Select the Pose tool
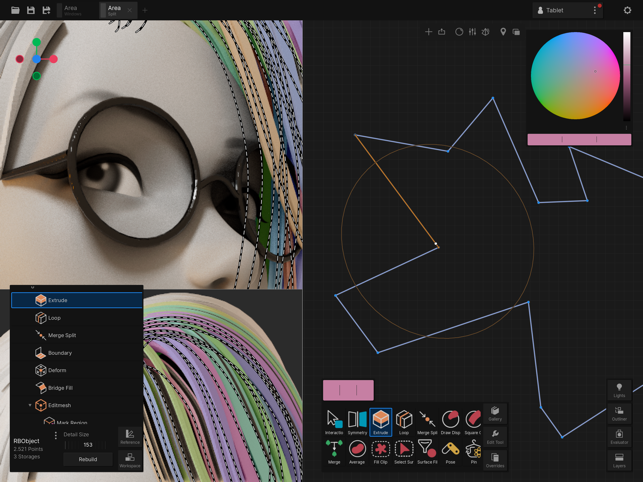 point(450,451)
